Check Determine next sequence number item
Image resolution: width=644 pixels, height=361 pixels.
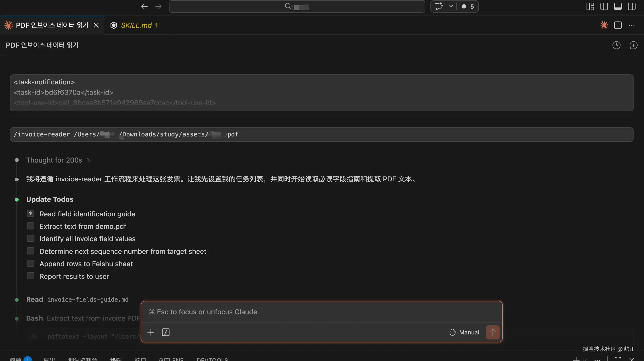31,251
